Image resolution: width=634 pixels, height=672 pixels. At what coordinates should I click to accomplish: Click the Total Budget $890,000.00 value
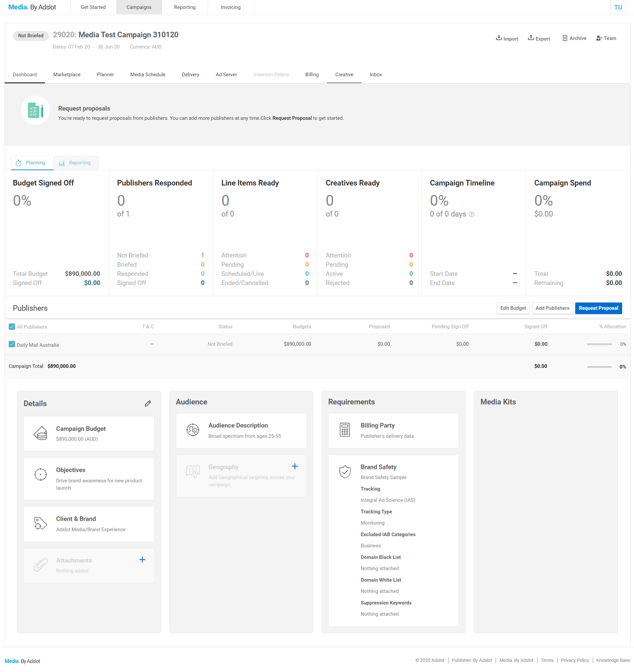[x=83, y=274]
